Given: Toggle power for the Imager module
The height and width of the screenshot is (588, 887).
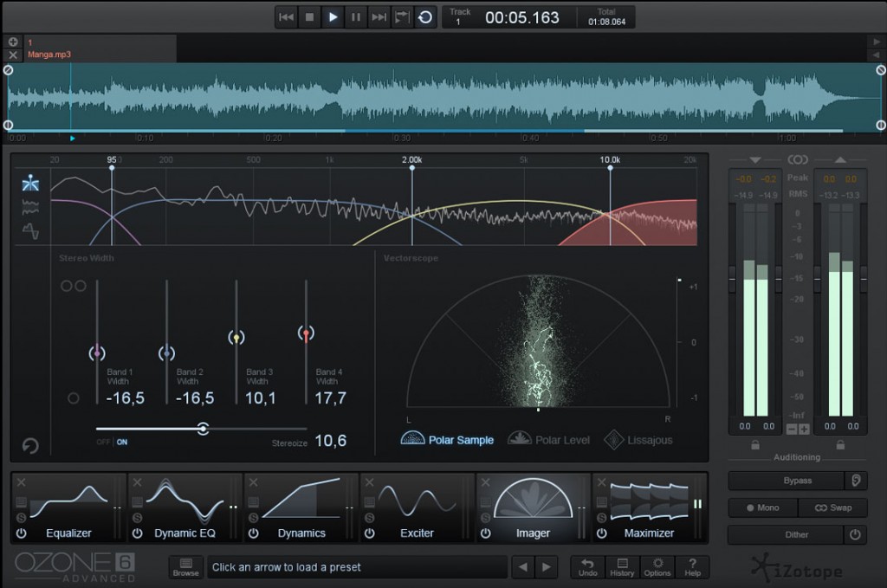Looking at the screenshot, I should coord(485,533).
